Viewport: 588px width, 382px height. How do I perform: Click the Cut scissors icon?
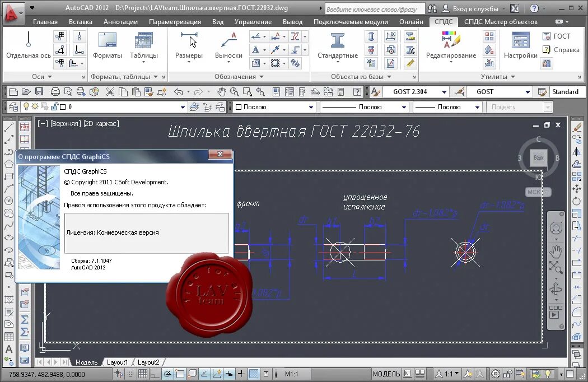(x=110, y=92)
